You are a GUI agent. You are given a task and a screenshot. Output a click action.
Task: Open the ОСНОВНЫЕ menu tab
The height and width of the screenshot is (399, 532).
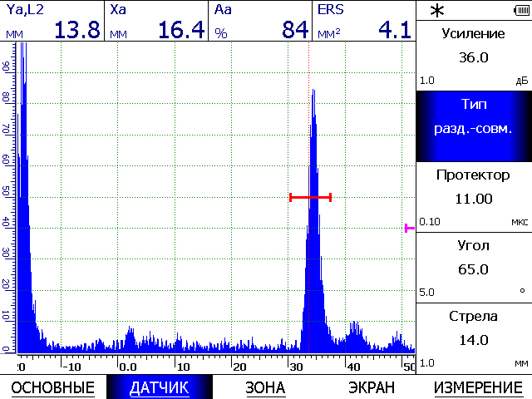(52, 387)
